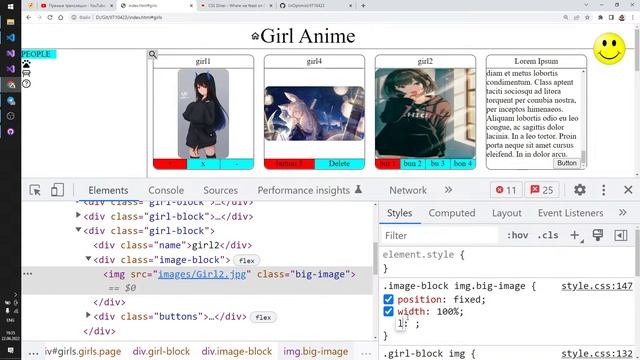Collapse the image-block div node
The image size is (640, 360).
click(88, 259)
